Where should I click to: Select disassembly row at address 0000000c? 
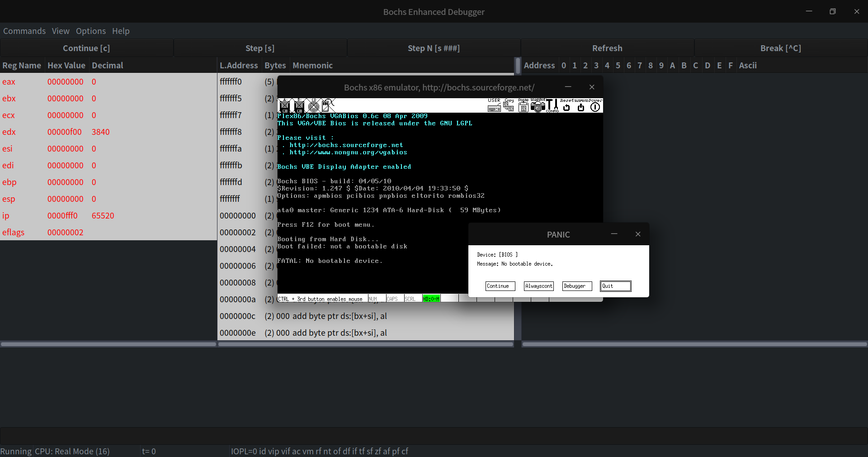[366, 316]
